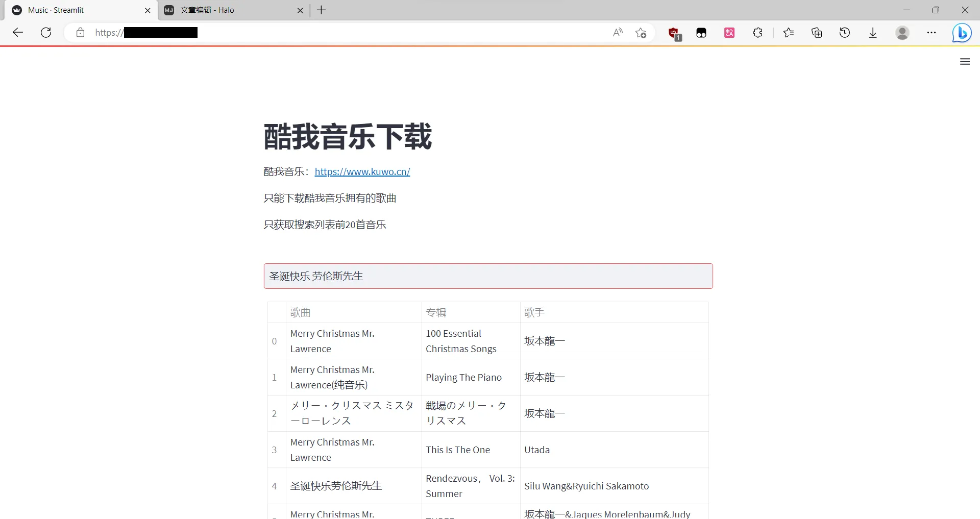Reload the page with refresh icon
980x519 pixels.
pyautogui.click(x=46, y=33)
